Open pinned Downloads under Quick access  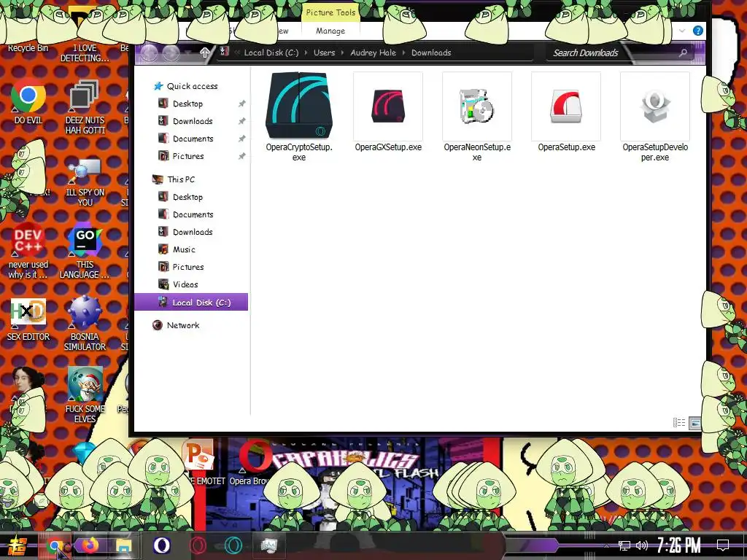193,122
